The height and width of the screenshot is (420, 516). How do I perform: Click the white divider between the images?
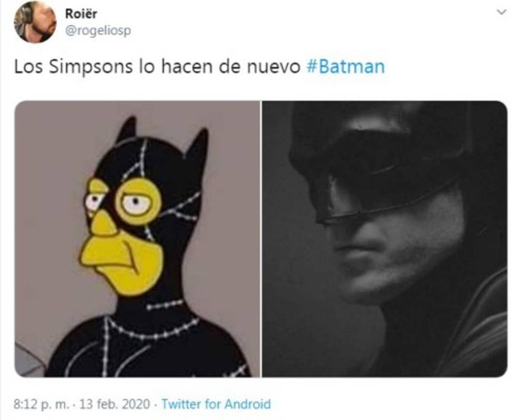tap(261, 239)
